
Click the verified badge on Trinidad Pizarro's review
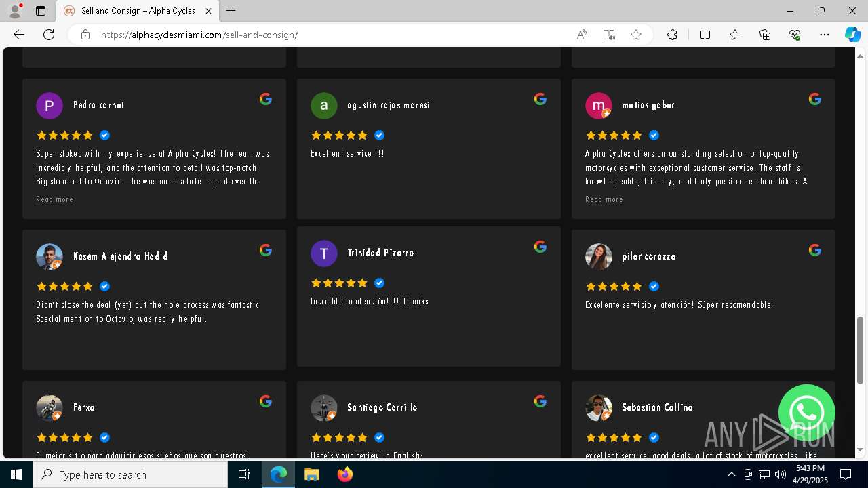(379, 283)
